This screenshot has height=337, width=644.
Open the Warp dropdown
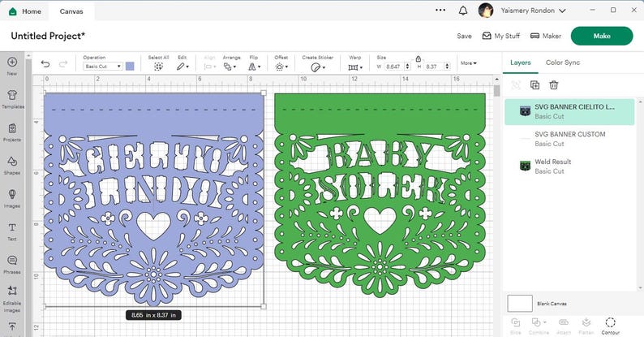(x=355, y=67)
